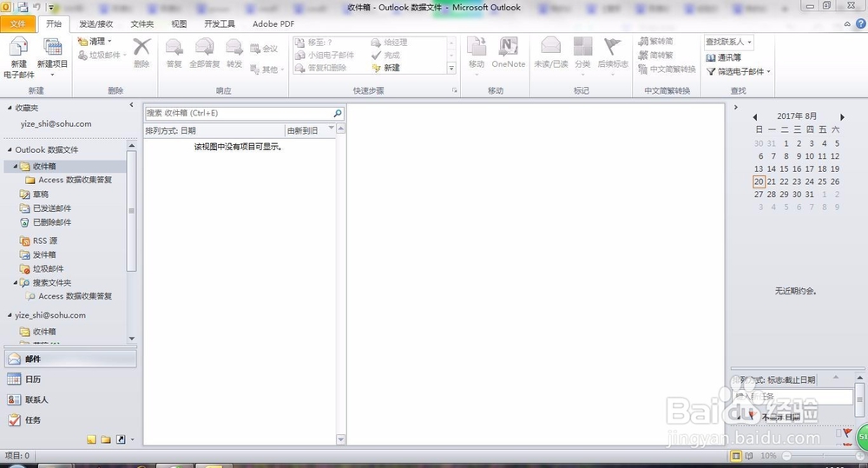Image resolution: width=868 pixels, height=468 pixels.
Task: Click the Delete (删除) X icon
Action: pyautogui.click(x=141, y=47)
